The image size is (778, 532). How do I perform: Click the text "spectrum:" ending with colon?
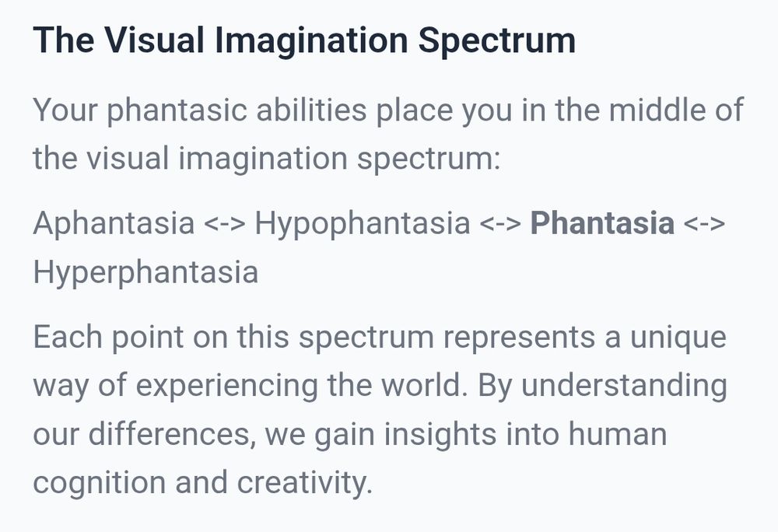tap(429, 159)
